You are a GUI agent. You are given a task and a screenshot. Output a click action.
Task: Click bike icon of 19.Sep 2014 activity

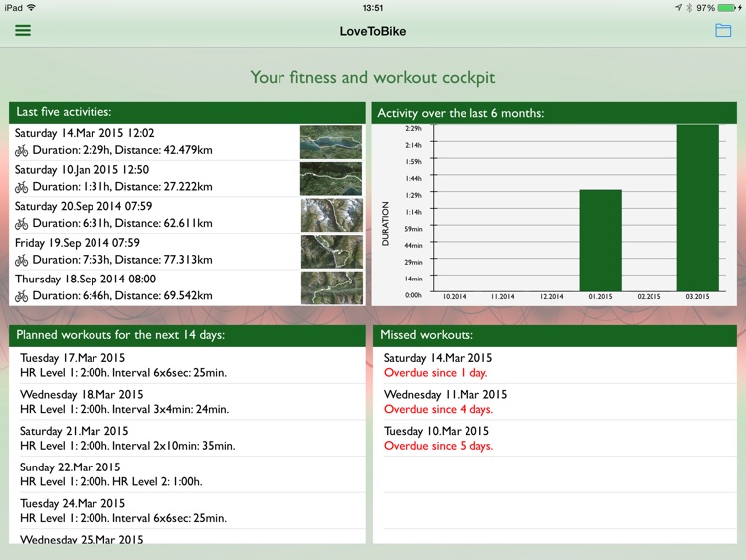tap(22, 260)
